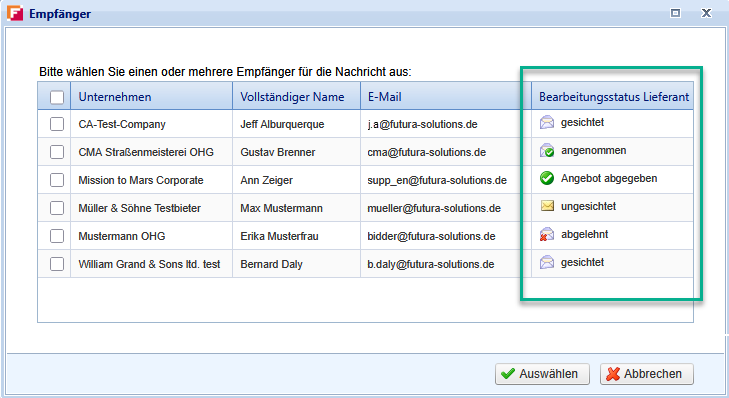Viewport: 729px width, 398px height.
Task: Click the abgelehnt red-cross envelope icon
Action: 547,234
